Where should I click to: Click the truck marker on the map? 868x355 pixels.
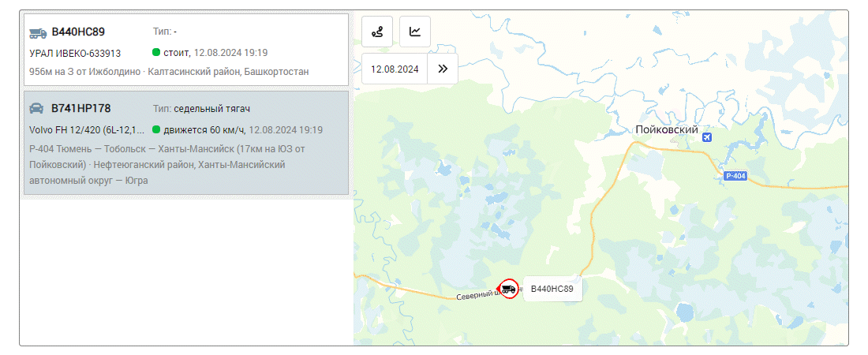point(508,289)
